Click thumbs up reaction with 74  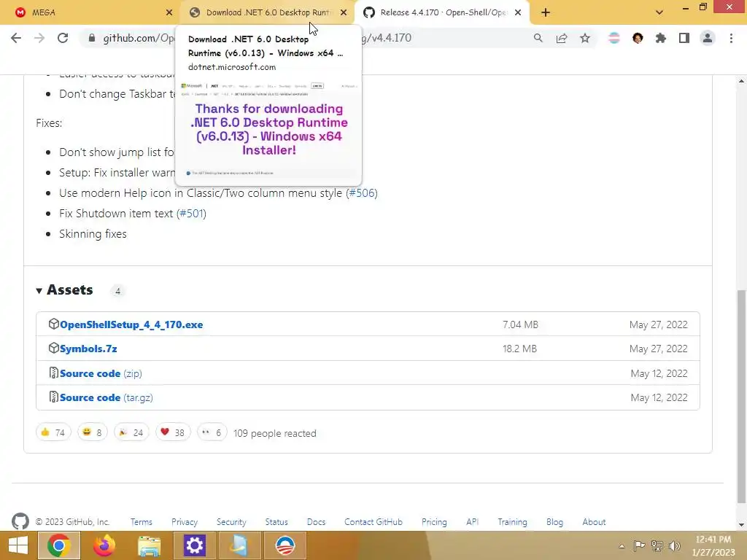(53, 432)
